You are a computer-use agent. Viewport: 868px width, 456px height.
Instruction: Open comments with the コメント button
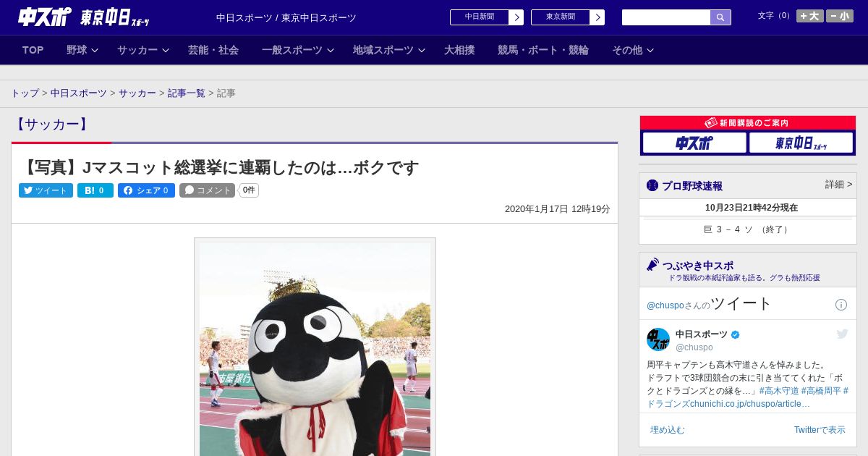(208, 190)
